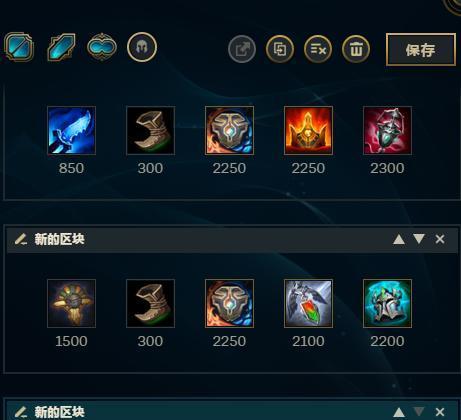Select the blue blade item costing 850

pos(71,130)
